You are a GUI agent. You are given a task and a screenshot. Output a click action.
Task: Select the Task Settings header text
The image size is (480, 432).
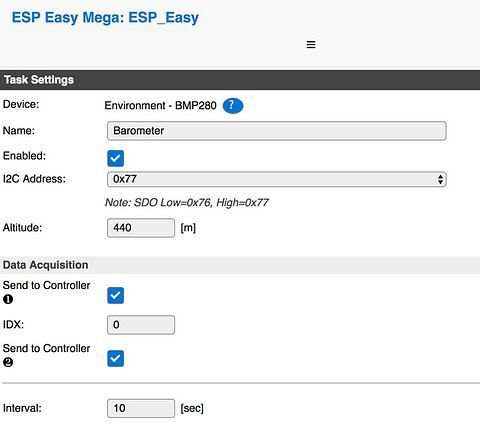(x=39, y=80)
